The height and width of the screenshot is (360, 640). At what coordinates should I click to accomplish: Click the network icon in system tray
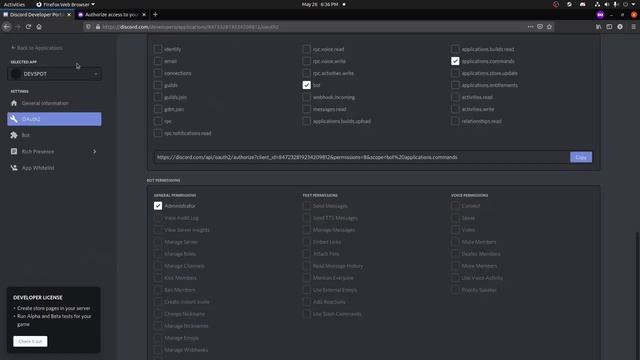tap(597, 4)
